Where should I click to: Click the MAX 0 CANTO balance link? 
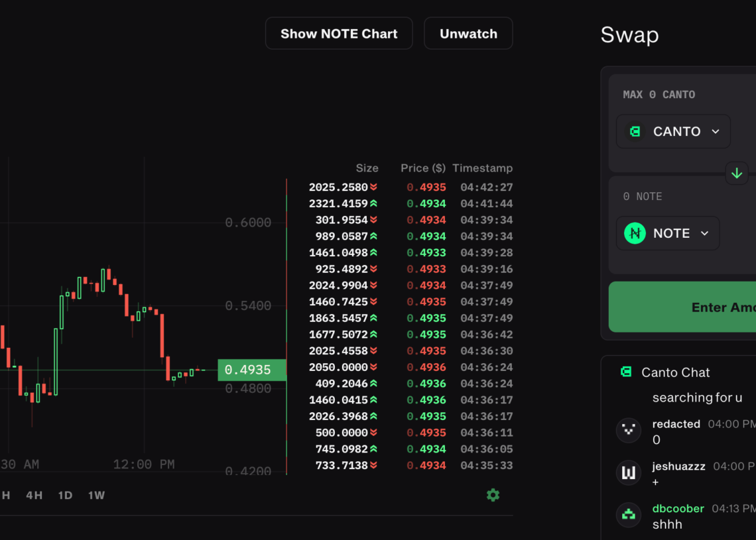pos(659,95)
